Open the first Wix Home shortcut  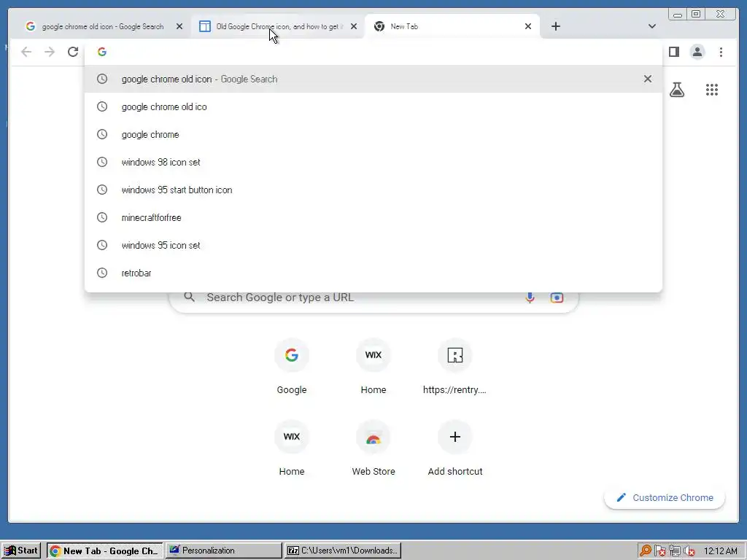[373, 367]
